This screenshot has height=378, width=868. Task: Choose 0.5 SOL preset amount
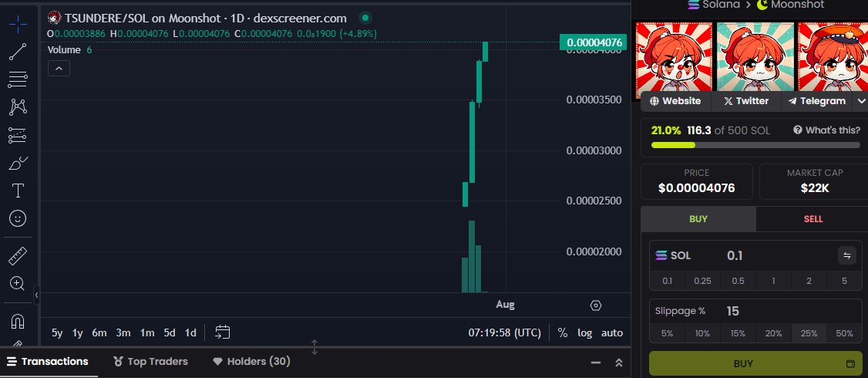pyautogui.click(x=738, y=281)
